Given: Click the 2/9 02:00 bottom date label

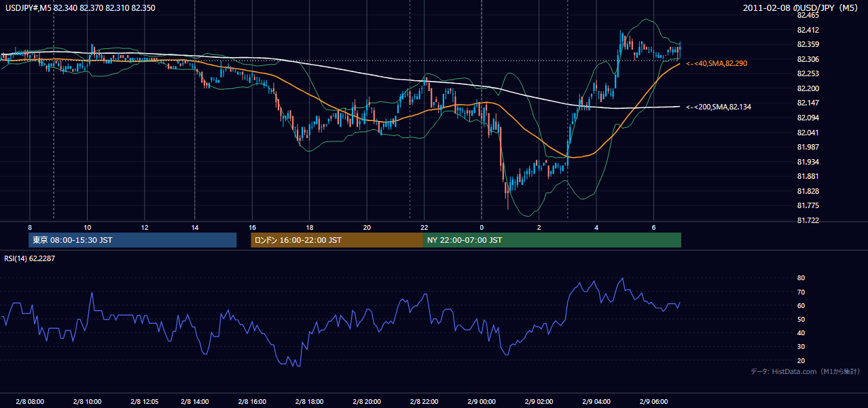Looking at the screenshot, I should (539, 401).
